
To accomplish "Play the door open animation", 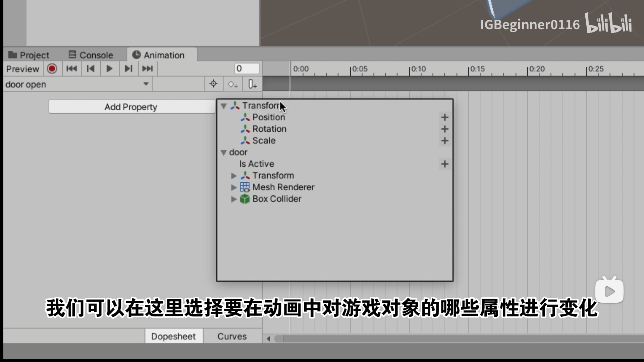I will point(109,69).
